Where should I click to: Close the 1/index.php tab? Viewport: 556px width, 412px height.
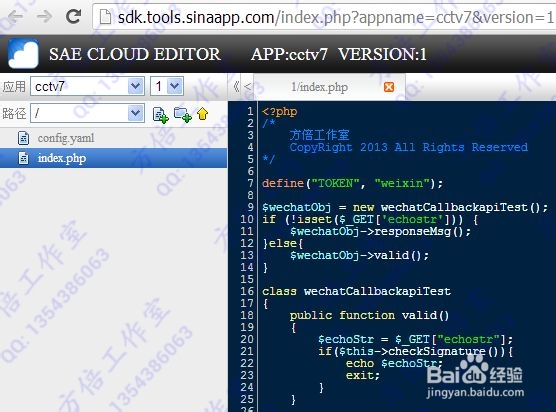pos(389,87)
